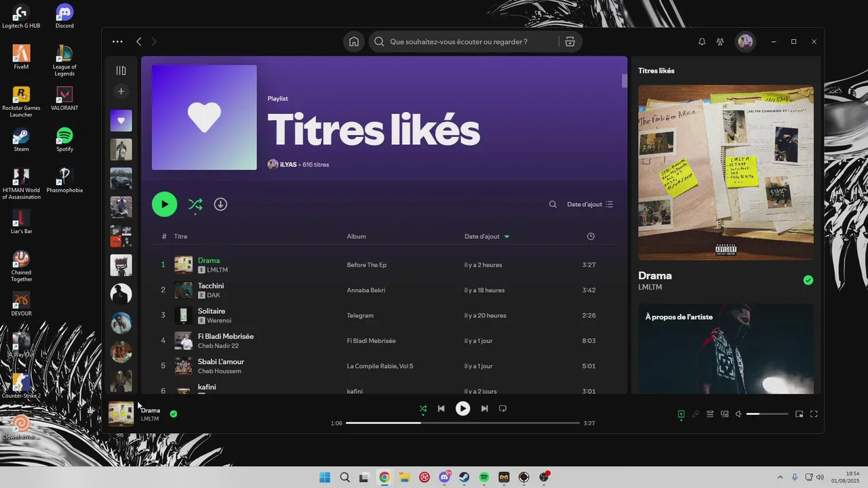Image resolution: width=868 pixels, height=488 pixels.
Task: Open album link 'Annaba Bekri'
Action: 366,290
